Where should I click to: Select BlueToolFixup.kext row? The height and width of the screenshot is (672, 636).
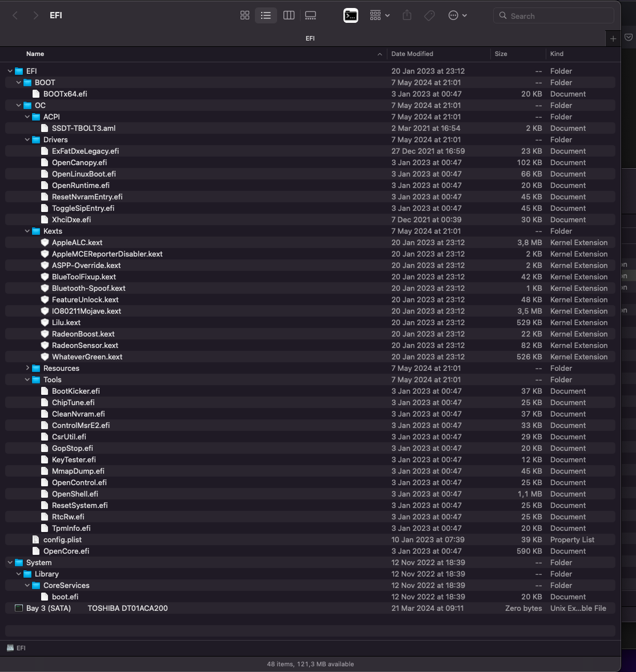[x=310, y=277]
